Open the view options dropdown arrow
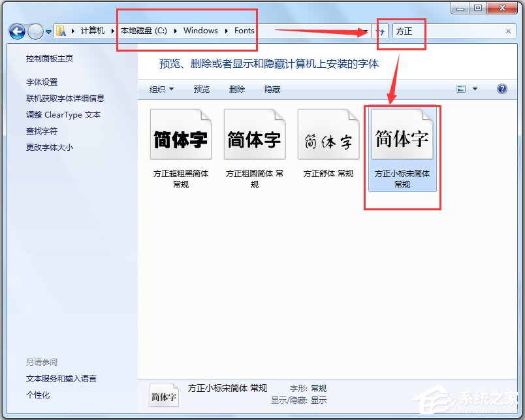Screen dimensions: 525x420 475,89
